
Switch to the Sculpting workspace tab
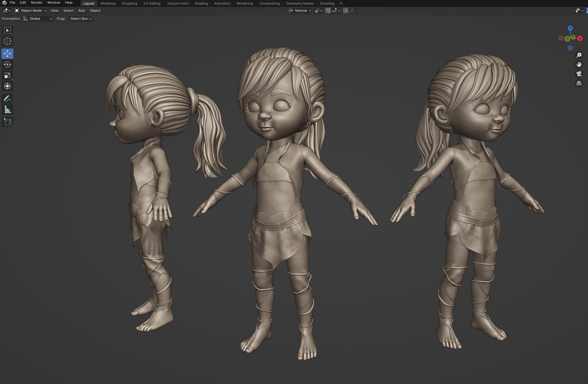tap(129, 3)
